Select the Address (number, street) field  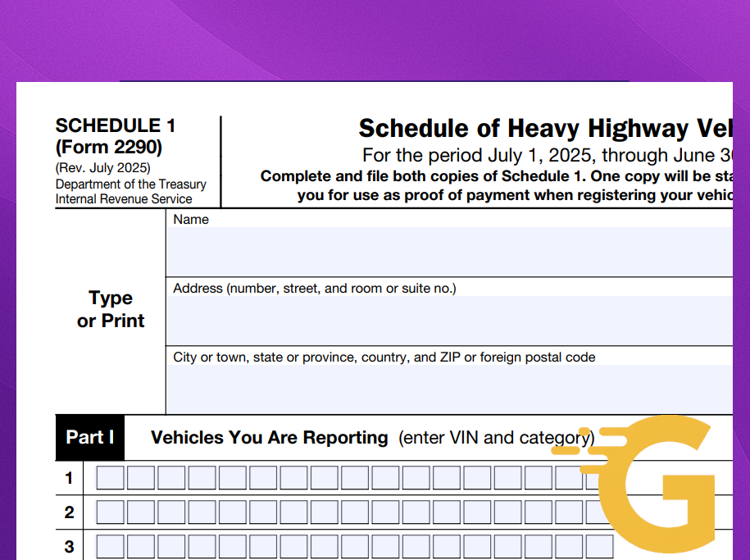[x=449, y=321]
